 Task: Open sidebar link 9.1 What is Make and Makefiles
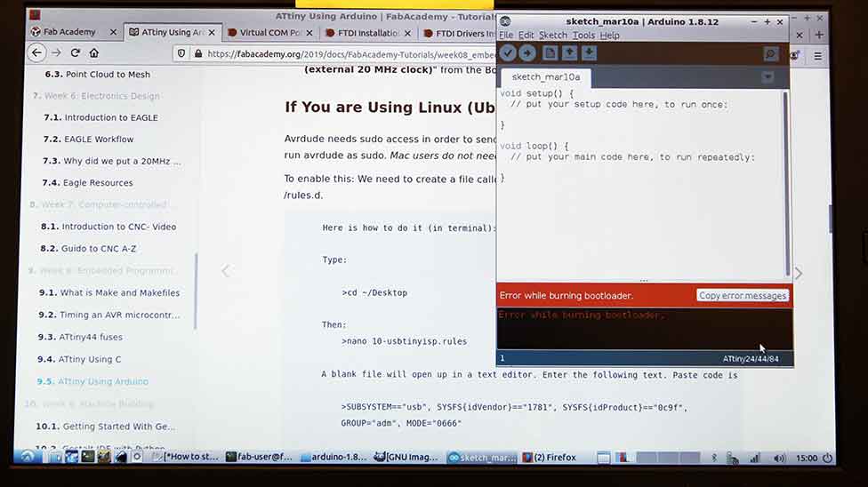point(109,292)
